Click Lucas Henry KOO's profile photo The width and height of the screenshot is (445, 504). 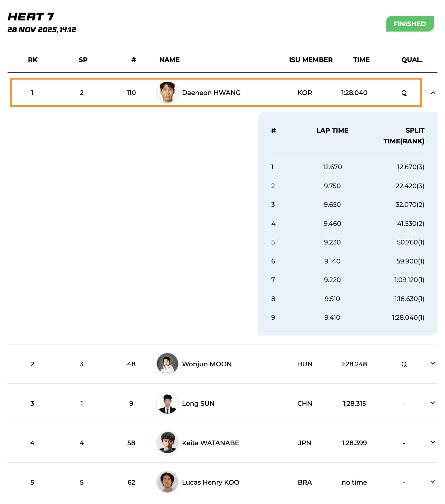coord(167,482)
